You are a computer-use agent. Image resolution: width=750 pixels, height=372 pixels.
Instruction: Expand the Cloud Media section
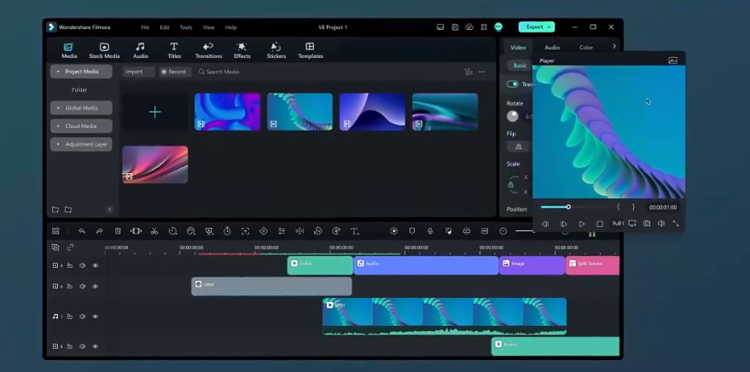click(58, 126)
